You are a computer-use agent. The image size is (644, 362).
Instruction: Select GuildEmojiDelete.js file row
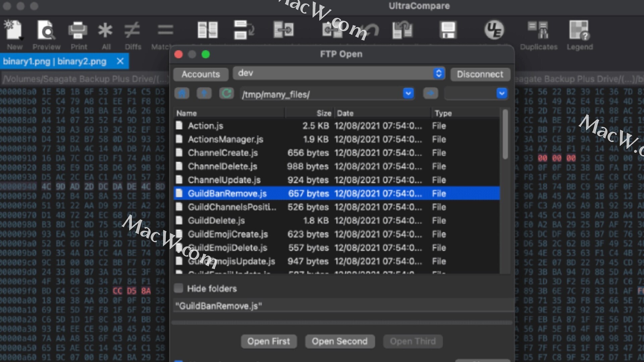tap(336, 248)
